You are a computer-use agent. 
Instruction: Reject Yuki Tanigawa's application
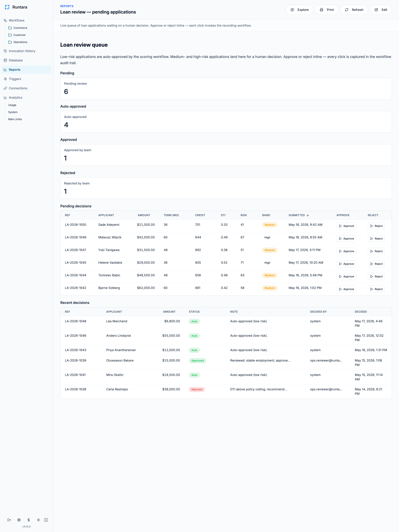coord(376,251)
